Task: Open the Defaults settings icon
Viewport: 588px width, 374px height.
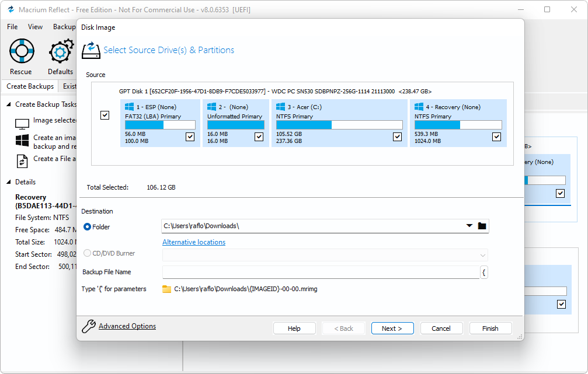Action: click(x=60, y=51)
